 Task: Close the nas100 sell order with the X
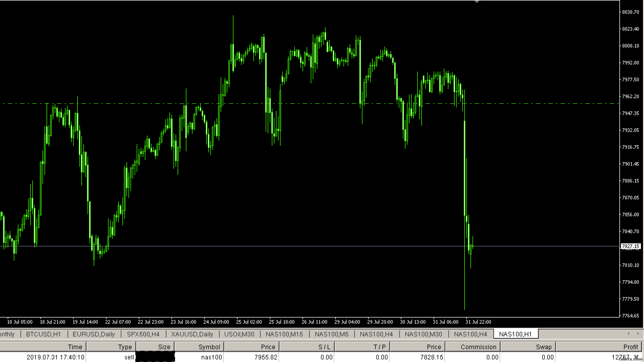(x=636, y=357)
